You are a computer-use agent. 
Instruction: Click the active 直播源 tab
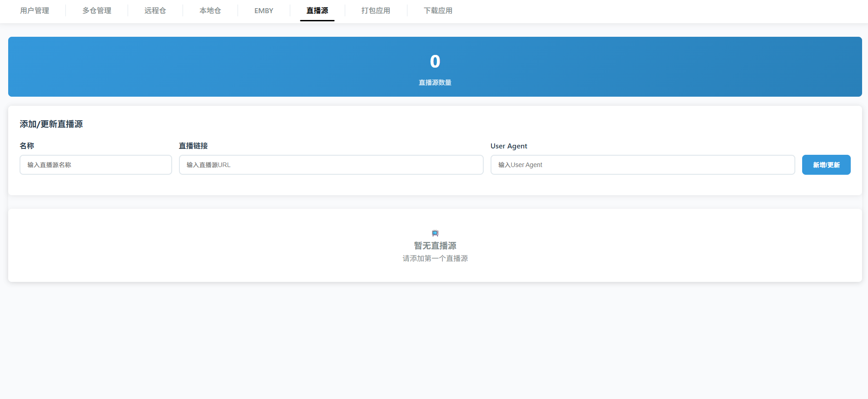[x=317, y=10]
